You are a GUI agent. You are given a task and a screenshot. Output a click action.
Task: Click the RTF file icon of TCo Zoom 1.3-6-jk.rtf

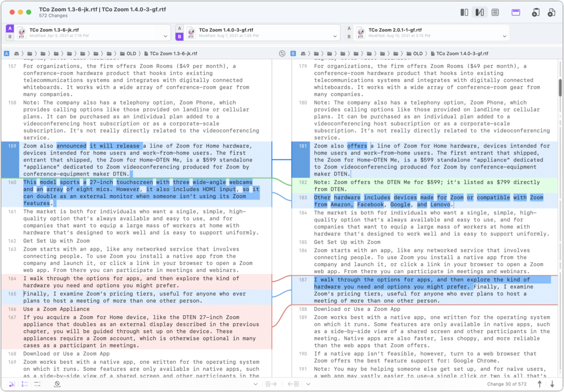coord(21,33)
